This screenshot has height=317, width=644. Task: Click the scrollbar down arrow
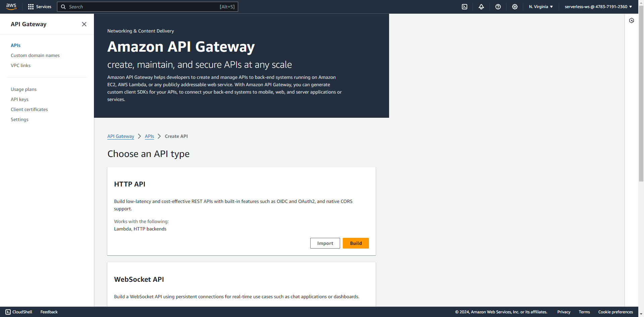641,314
